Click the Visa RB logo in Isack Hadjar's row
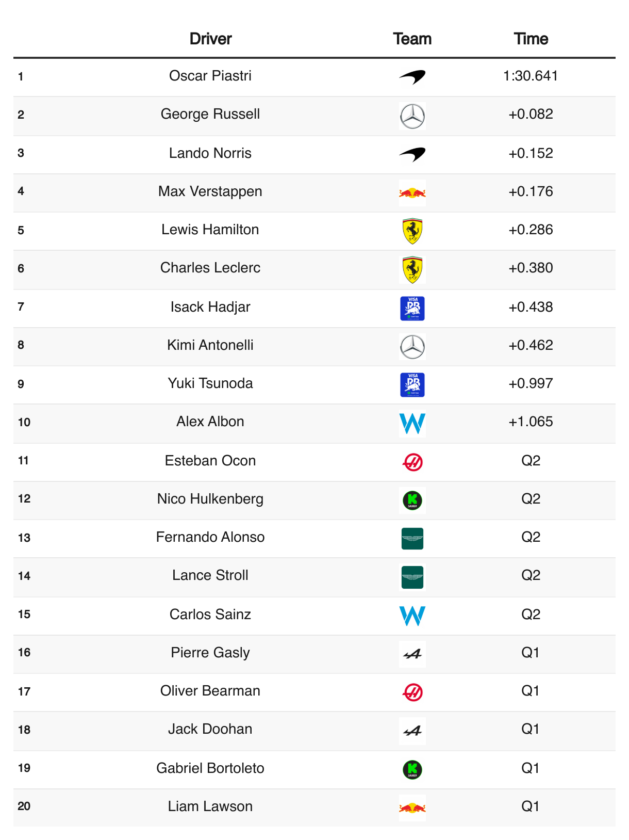Viewport: 629px width, 840px height. 412,309
